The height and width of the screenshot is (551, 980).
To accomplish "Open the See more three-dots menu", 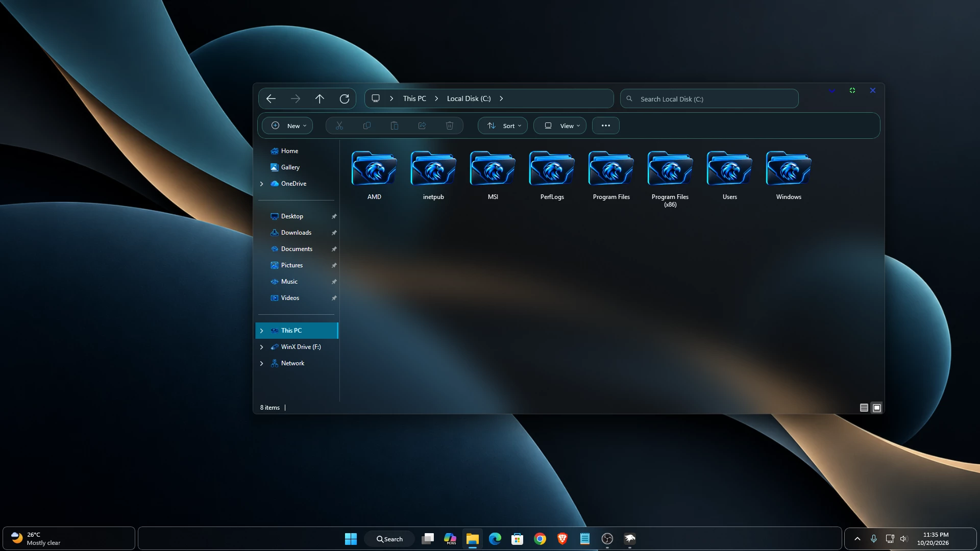I will (606, 126).
